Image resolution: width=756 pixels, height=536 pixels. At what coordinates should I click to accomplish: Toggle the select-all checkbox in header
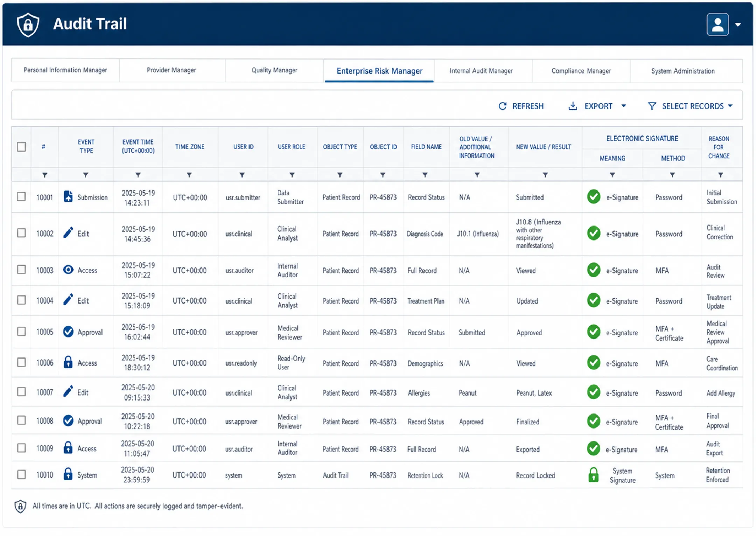[22, 147]
